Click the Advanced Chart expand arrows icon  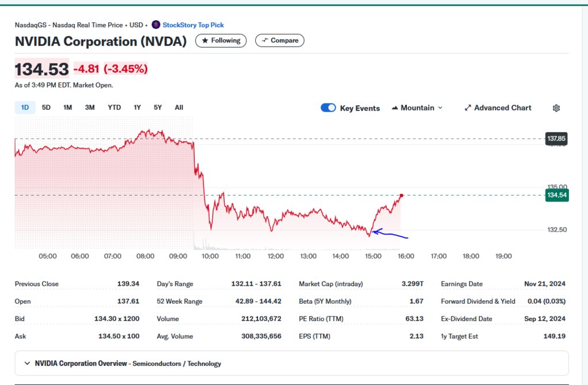click(468, 108)
